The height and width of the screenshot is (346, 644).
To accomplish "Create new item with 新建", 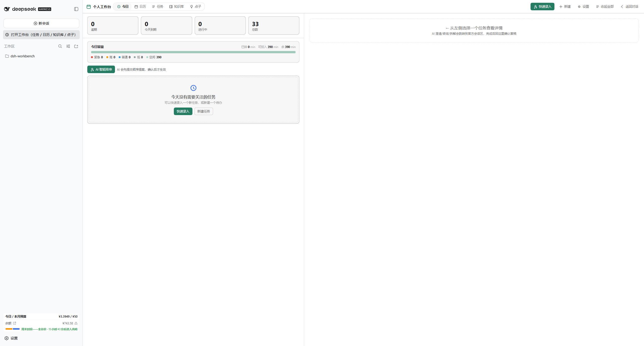I will tap(565, 7).
